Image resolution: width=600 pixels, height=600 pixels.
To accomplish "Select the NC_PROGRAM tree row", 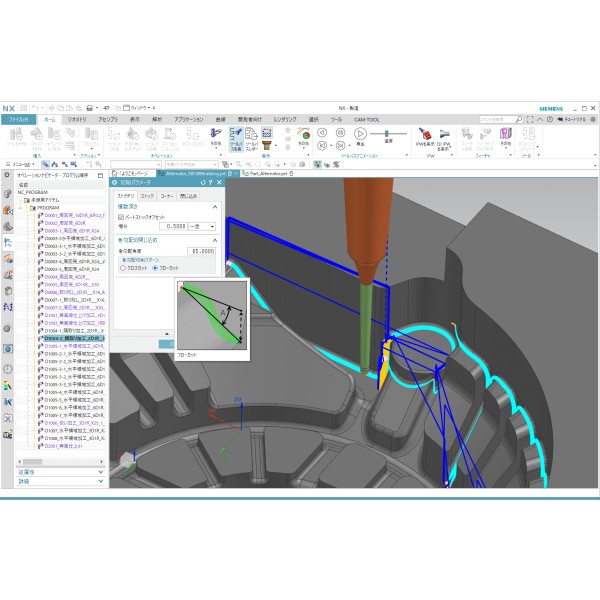I will [60, 192].
